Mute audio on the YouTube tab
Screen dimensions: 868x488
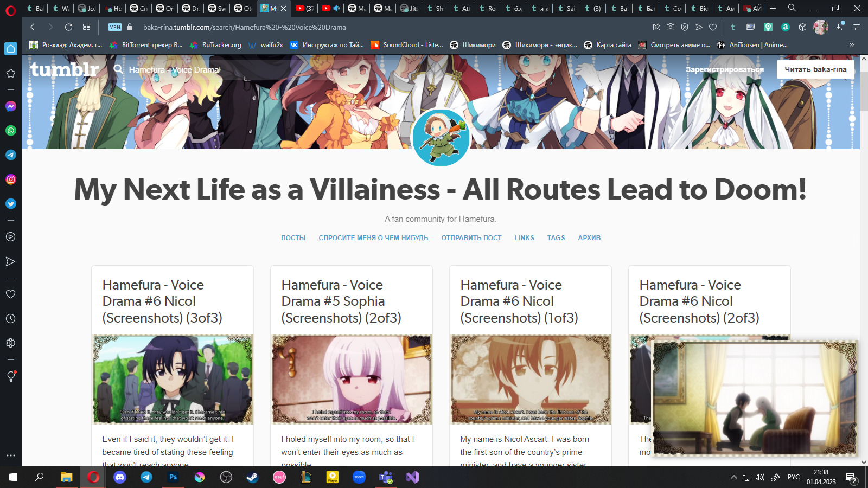[336, 8]
